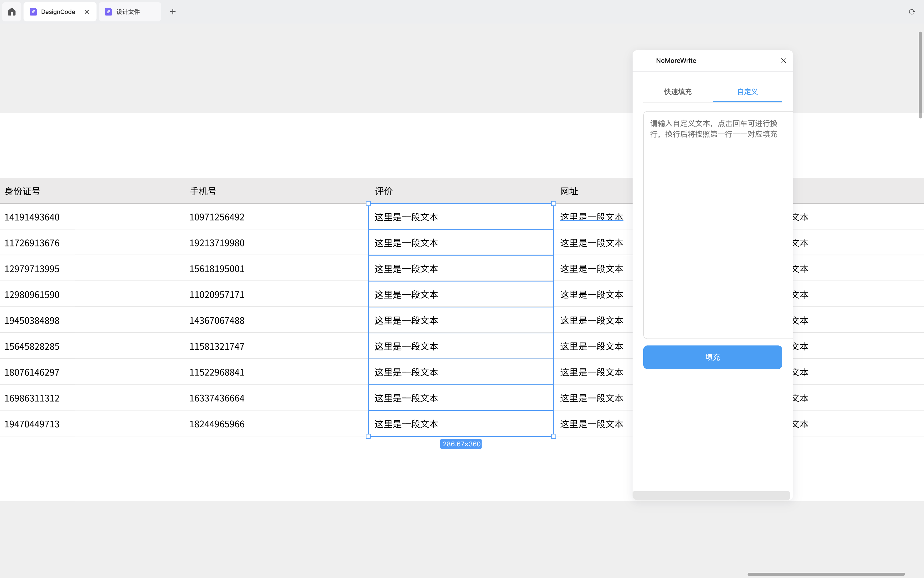Screen dimensions: 924x578
Task: Click the horizontal canvas scrollbar
Action: (826, 574)
